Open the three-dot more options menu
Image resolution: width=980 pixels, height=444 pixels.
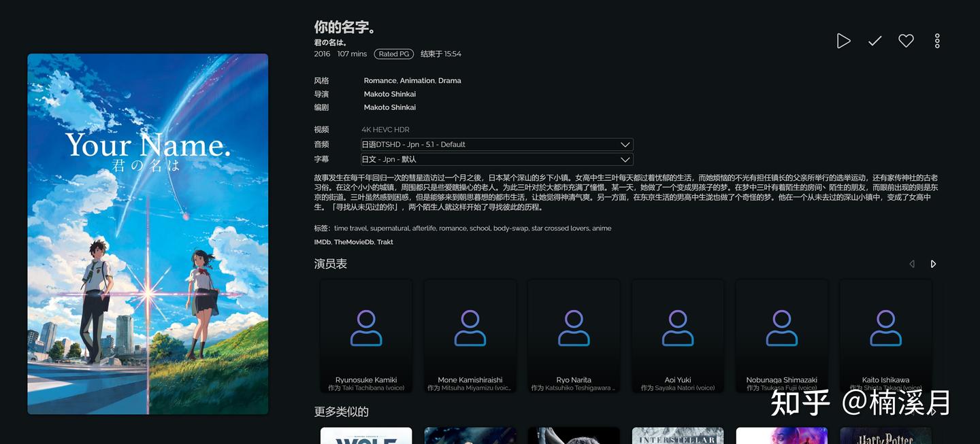tap(936, 39)
